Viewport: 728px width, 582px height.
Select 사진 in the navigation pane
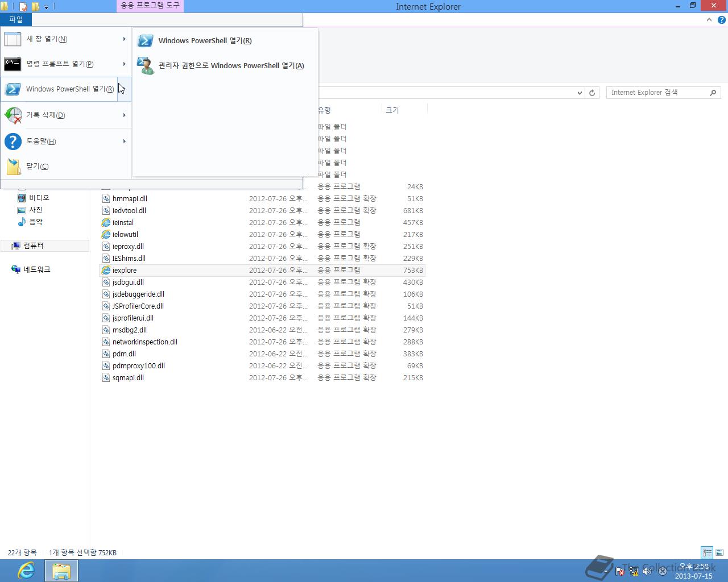click(x=36, y=210)
